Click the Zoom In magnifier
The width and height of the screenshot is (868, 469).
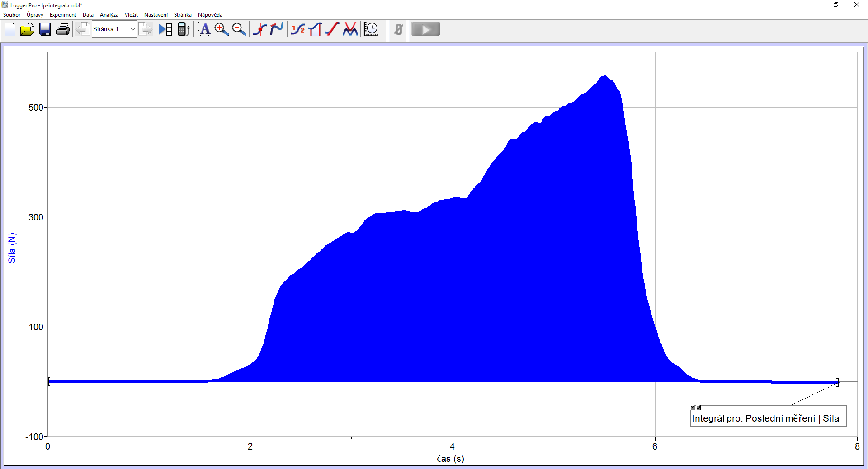pos(222,29)
